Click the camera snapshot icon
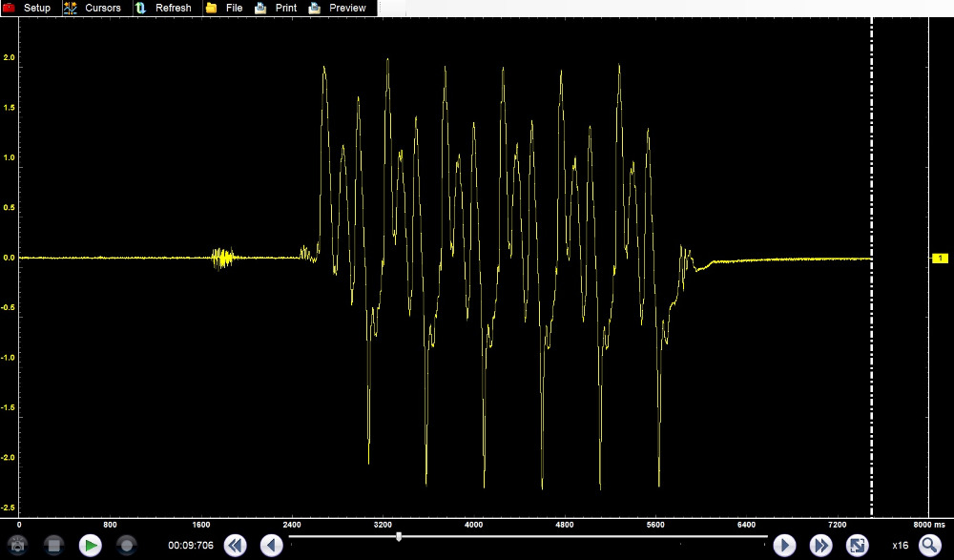The image size is (954, 560). click(17, 546)
